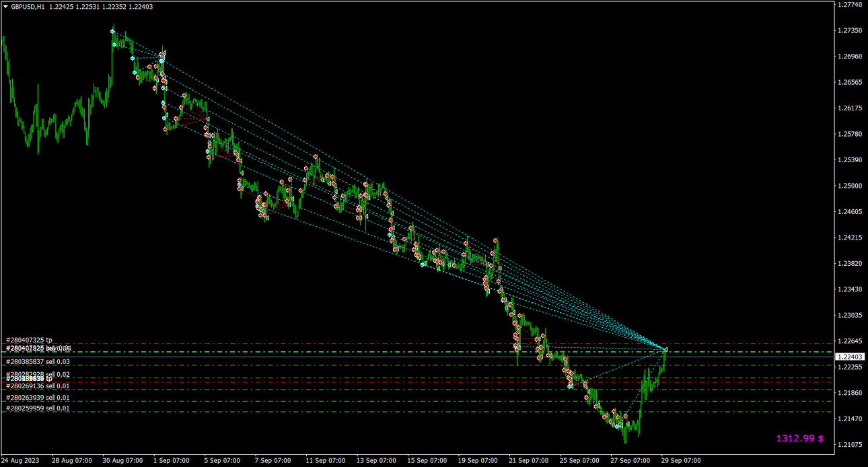Open the chart menu arrow beside GBPUSD,H1
This screenshot has height=467, width=868.
click(x=5, y=6)
